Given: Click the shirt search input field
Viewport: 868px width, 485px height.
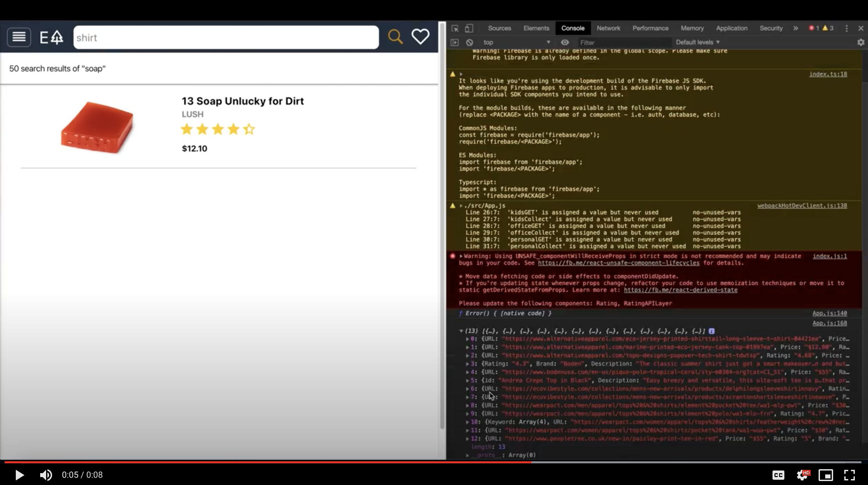Looking at the screenshot, I should pos(226,38).
